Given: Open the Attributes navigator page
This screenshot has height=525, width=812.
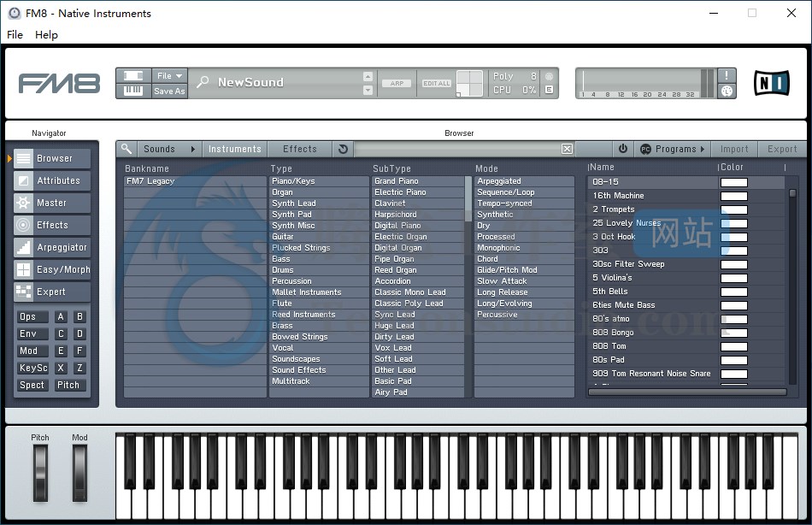Looking at the screenshot, I should pyautogui.click(x=52, y=181).
